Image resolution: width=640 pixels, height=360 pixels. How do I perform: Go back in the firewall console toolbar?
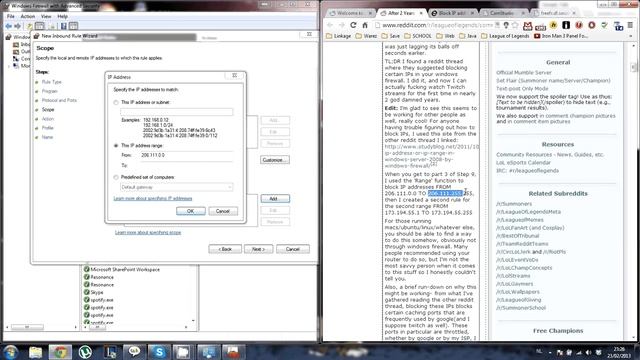click(x=9, y=26)
